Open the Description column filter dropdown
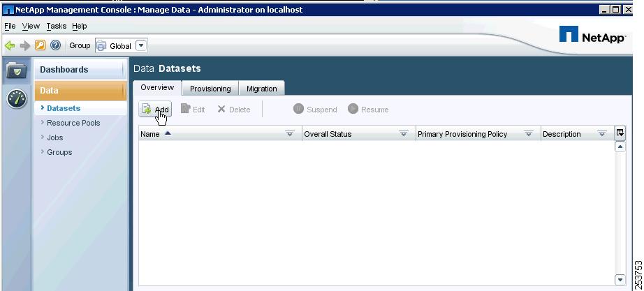Screen dimensions: 644x291 pyautogui.click(x=601, y=134)
